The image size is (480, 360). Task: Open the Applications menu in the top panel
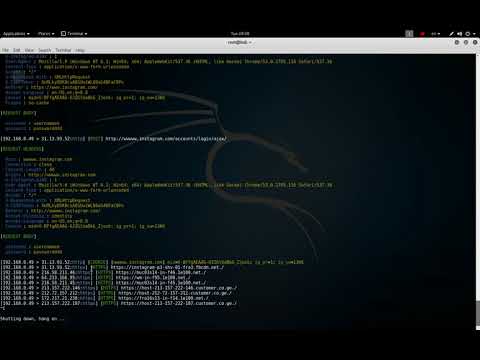(x=16, y=34)
